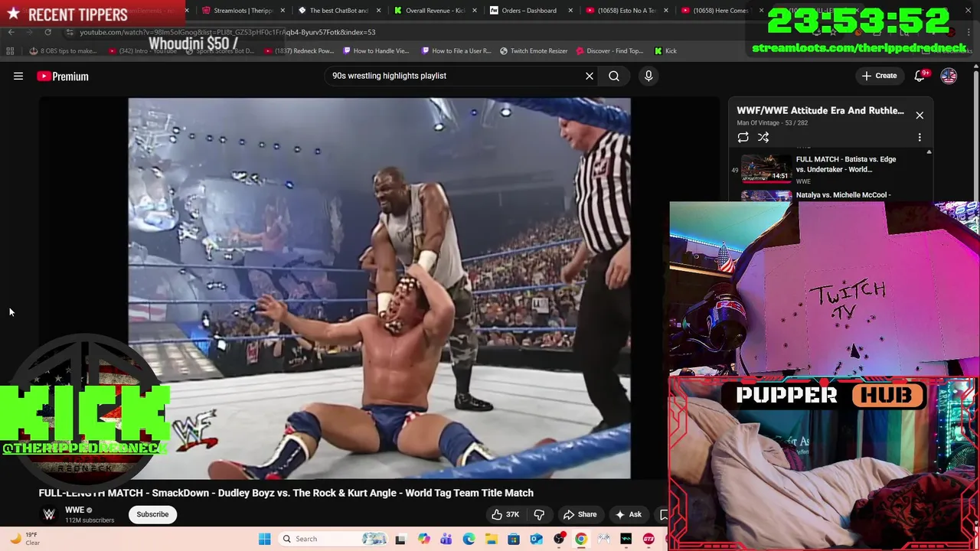The width and height of the screenshot is (980, 551).
Task: Open Kick bookmark
Action: 665,51
